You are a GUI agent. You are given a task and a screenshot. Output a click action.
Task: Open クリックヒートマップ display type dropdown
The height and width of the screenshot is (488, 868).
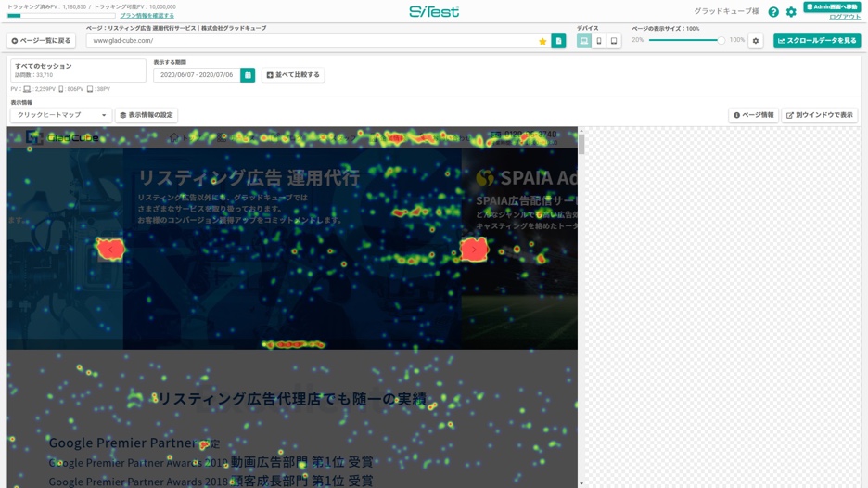61,115
